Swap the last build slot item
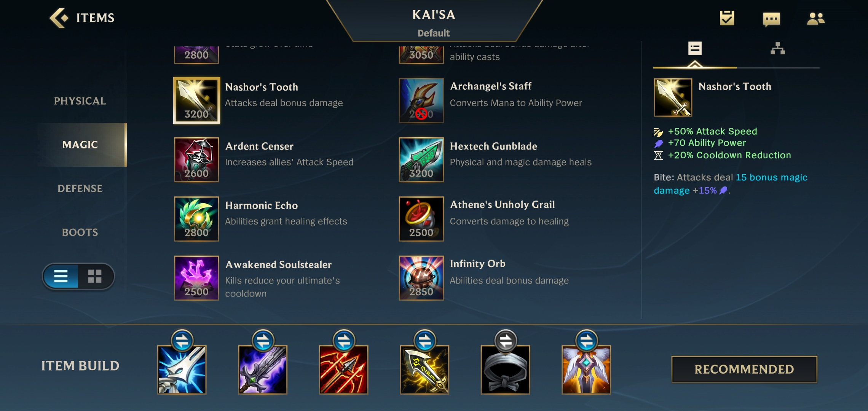The image size is (868, 411). [x=586, y=341]
